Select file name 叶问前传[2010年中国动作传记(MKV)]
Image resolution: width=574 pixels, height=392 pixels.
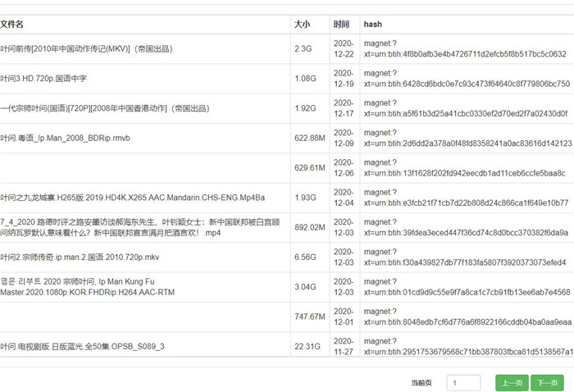coord(86,48)
